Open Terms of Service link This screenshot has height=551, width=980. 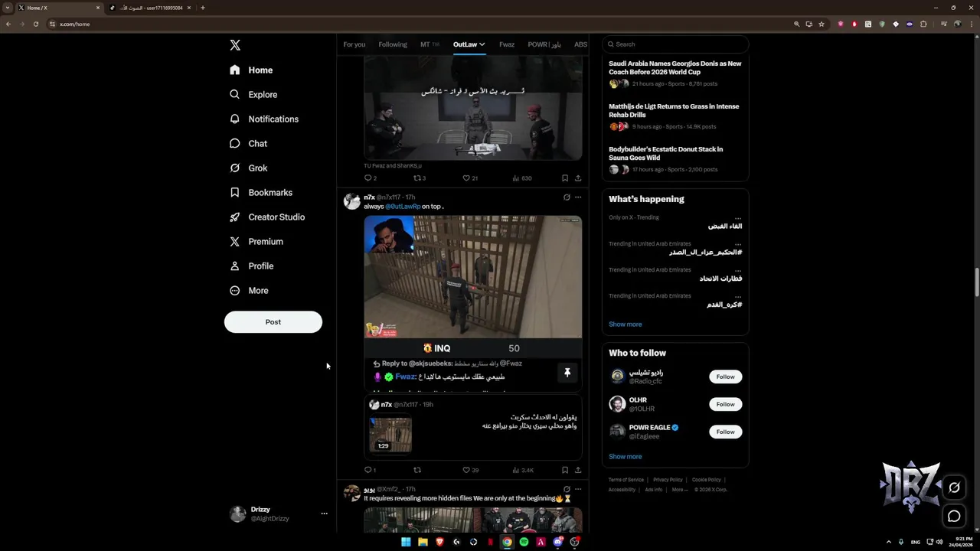tap(626, 480)
